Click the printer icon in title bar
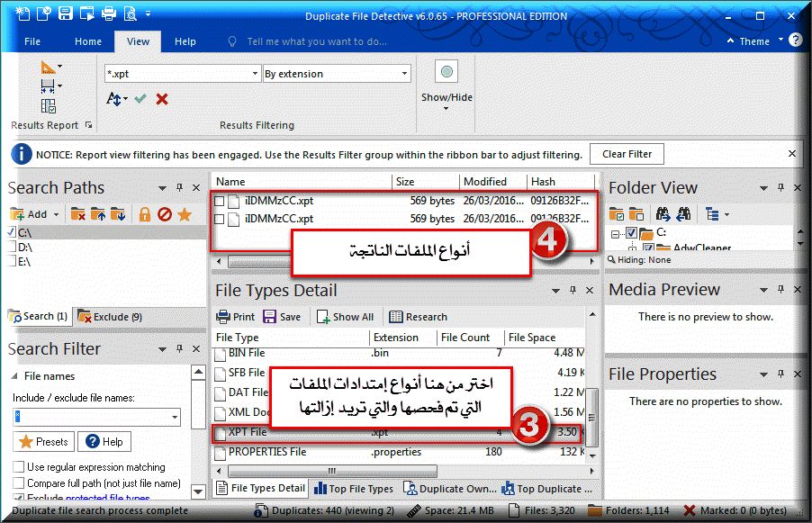 point(109,14)
